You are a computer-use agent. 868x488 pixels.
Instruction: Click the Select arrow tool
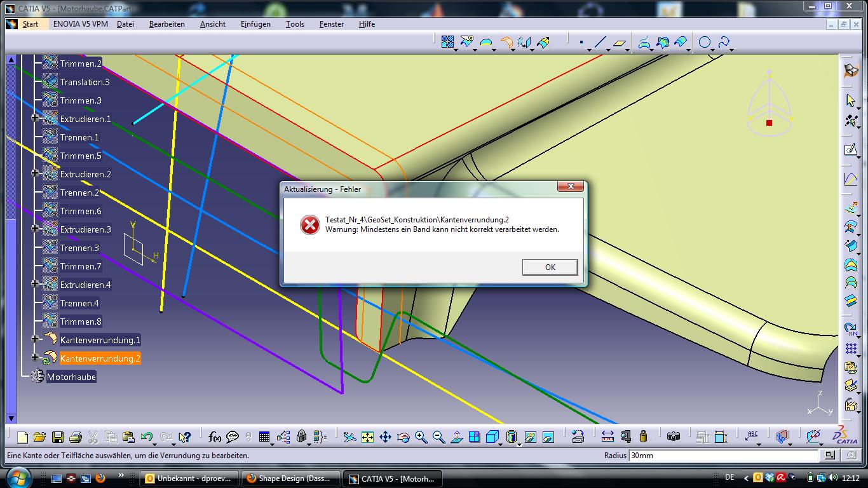851,100
